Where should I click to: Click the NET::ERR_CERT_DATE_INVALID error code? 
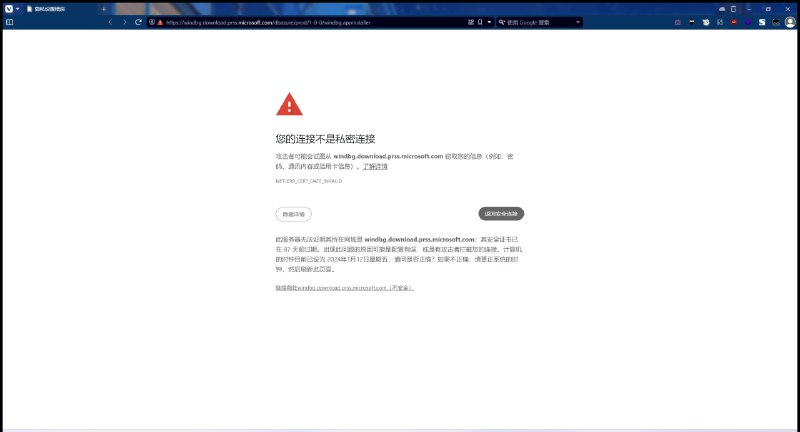[x=309, y=181]
